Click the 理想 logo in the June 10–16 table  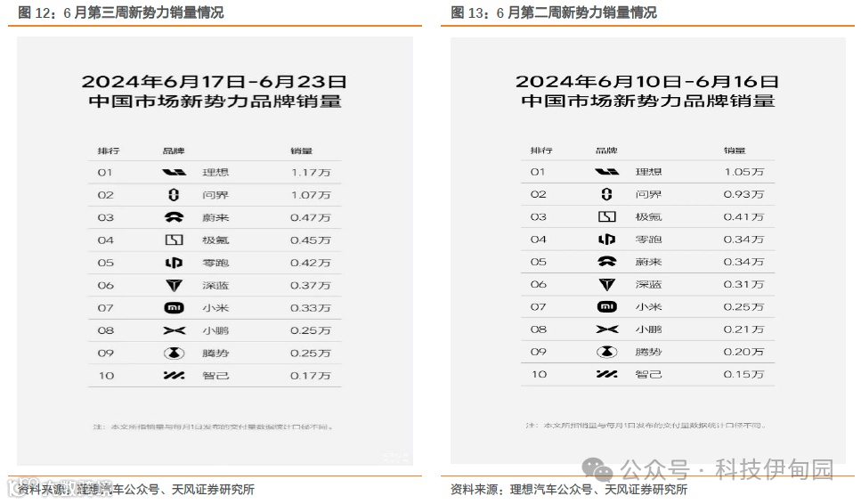click(606, 172)
